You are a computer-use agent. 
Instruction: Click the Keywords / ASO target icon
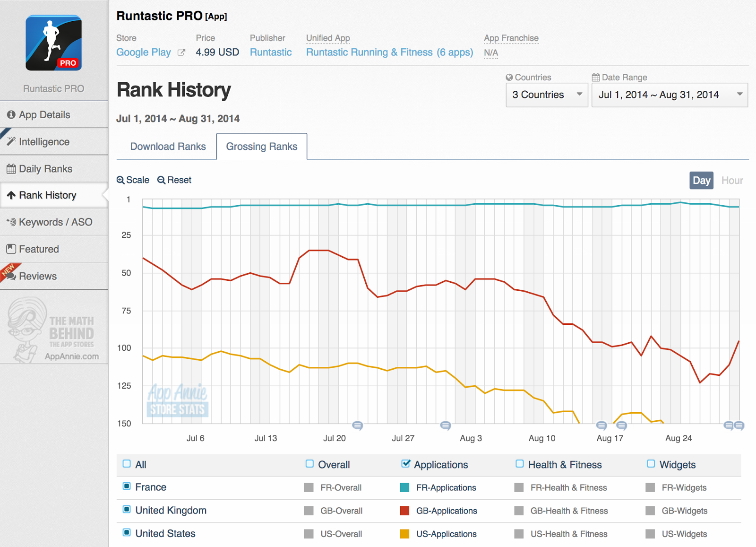click(11, 222)
